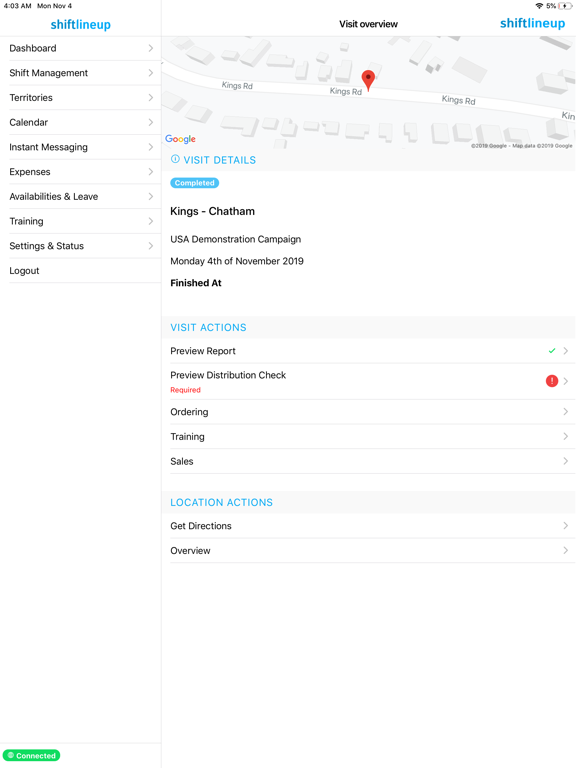Click the chevron beside Preview Distribution Check

pyautogui.click(x=566, y=381)
